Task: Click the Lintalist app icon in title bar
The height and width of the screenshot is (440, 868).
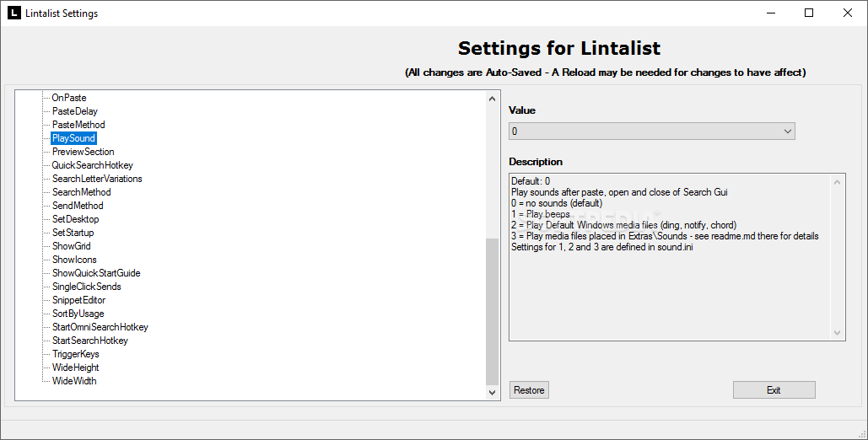Action: pyautogui.click(x=13, y=13)
